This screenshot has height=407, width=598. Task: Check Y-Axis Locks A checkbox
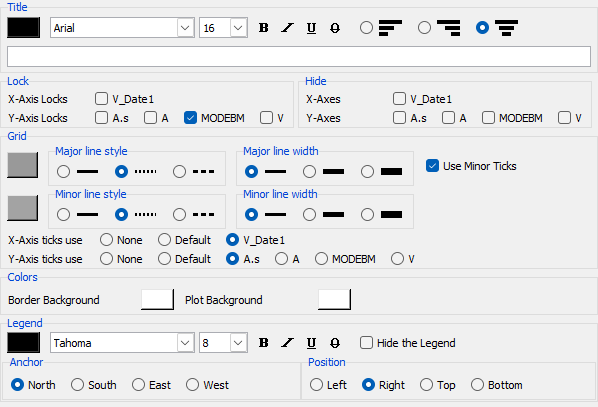[150, 118]
